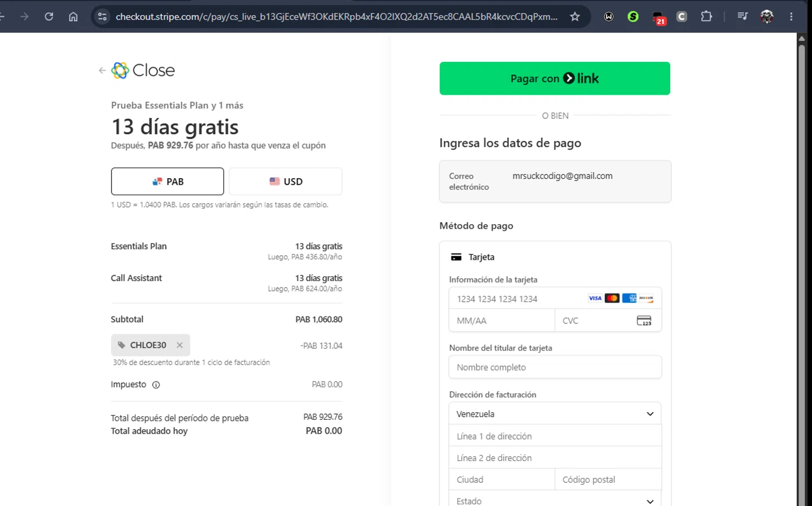Viewport: 812px width, 506px height.
Task: Focus Línea 2 de dirección field
Action: [x=555, y=458]
